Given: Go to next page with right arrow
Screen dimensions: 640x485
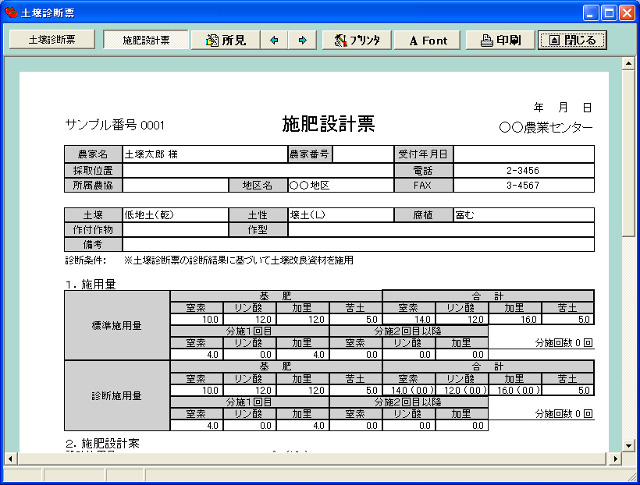Looking at the screenshot, I should [x=300, y=40].
